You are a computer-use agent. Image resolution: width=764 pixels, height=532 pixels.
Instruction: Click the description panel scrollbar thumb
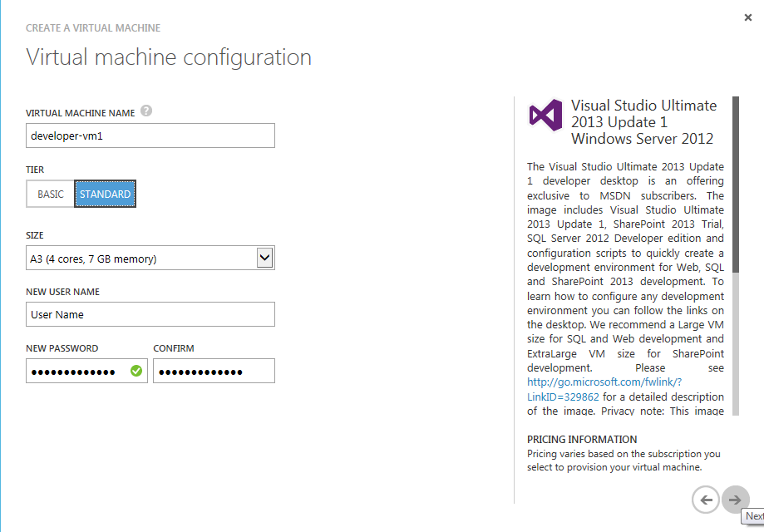pyautogui.click(x=735, y=185)
